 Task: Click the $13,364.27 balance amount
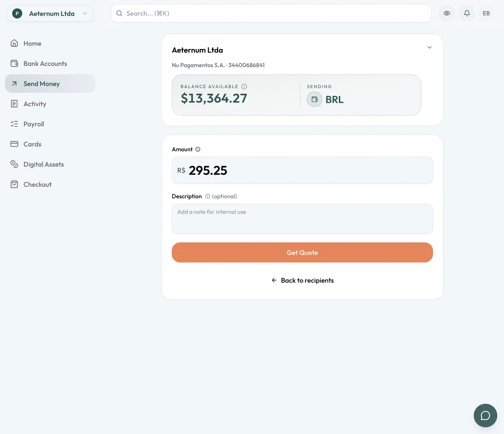(x=214, y=98)
